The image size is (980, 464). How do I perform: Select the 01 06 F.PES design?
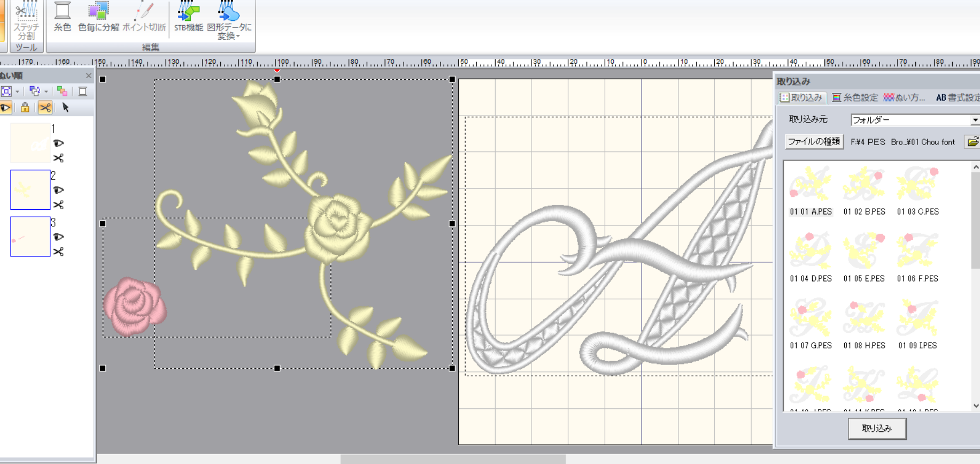917,257
